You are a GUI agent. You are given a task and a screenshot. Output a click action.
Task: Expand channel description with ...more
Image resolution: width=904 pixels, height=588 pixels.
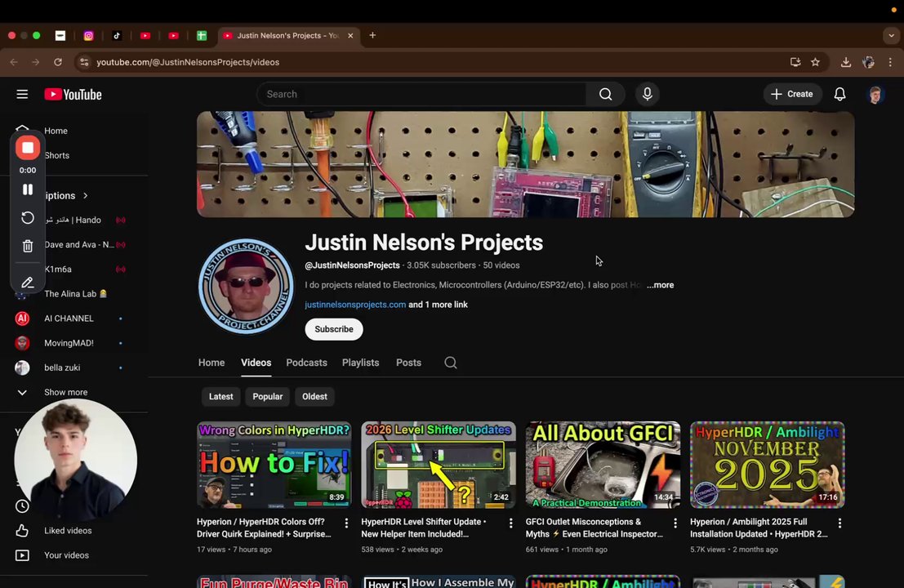point(660,285)
